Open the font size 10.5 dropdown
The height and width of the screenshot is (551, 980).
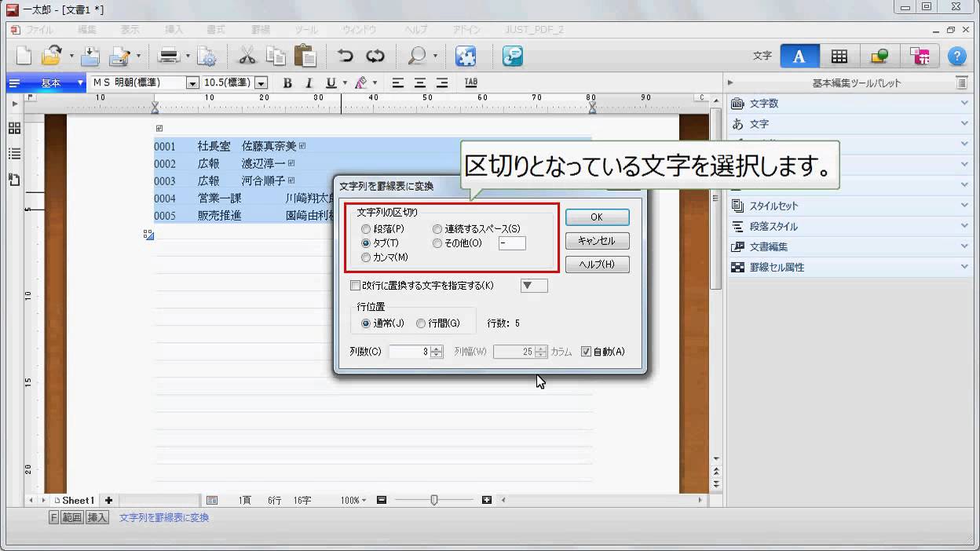click(x=261, y=82)
